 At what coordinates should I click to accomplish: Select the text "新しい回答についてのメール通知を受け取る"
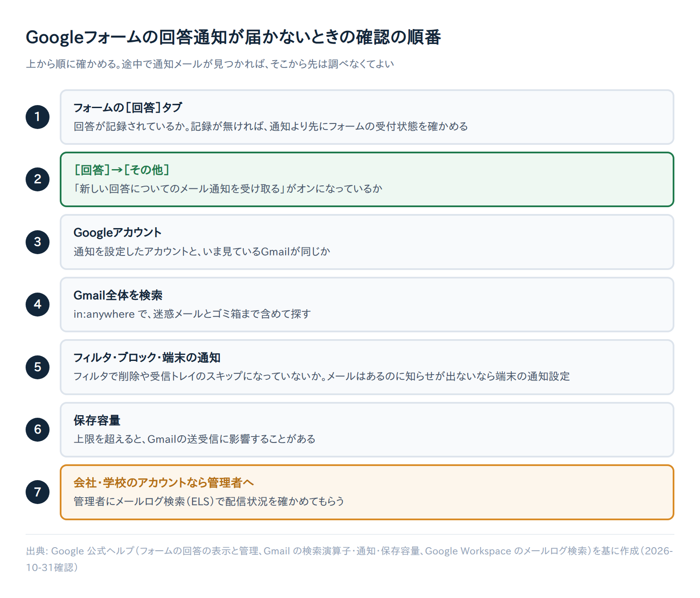180,189
